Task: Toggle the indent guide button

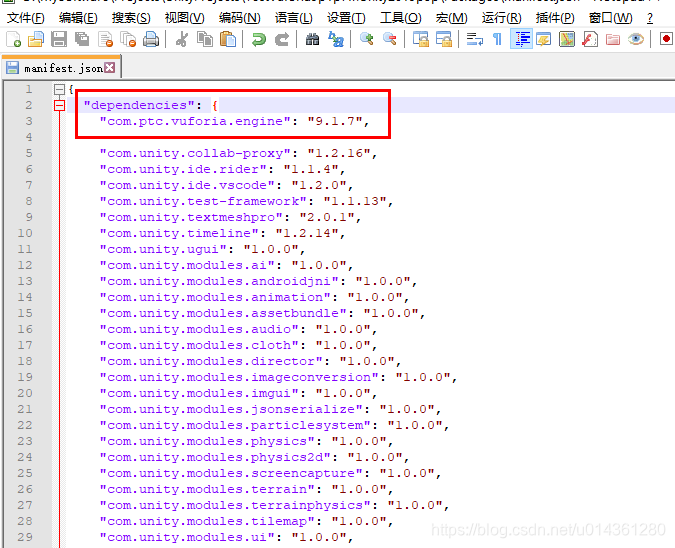Action: [x=521, y=39]
